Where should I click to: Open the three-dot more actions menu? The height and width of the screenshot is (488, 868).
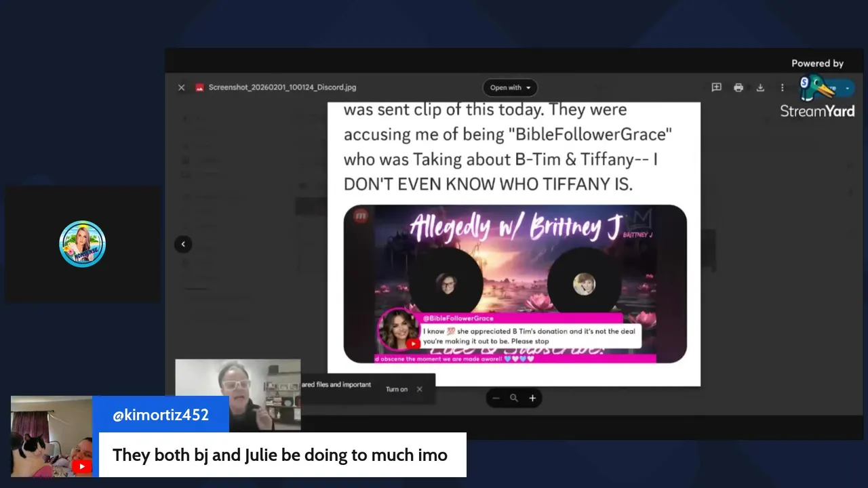click(x=782, y=87)
